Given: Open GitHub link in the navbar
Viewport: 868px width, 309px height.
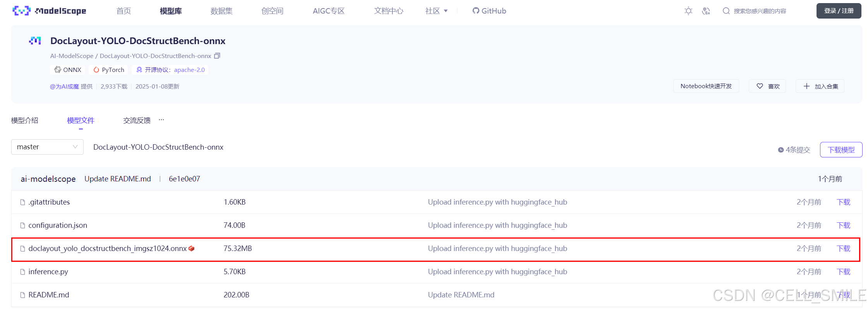Looking at the screenshot, I should pos(489,11).
